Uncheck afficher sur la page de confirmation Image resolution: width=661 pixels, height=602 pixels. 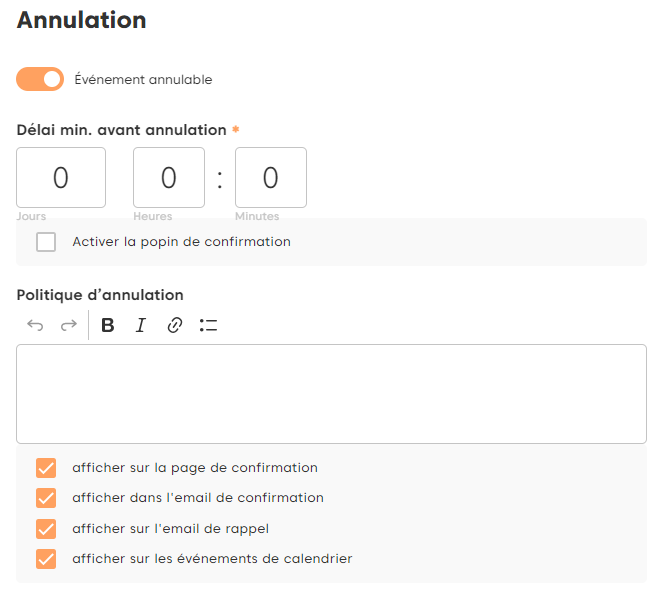click(46, 468)
